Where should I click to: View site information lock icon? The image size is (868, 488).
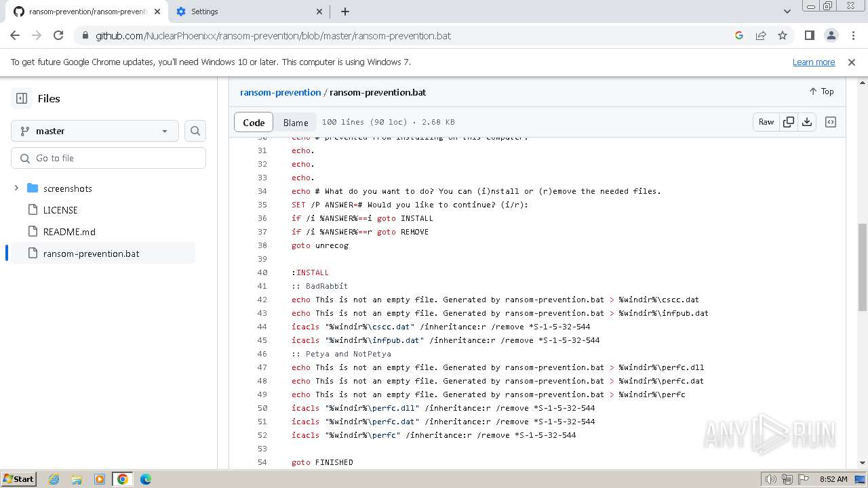(x=85, y=35)
